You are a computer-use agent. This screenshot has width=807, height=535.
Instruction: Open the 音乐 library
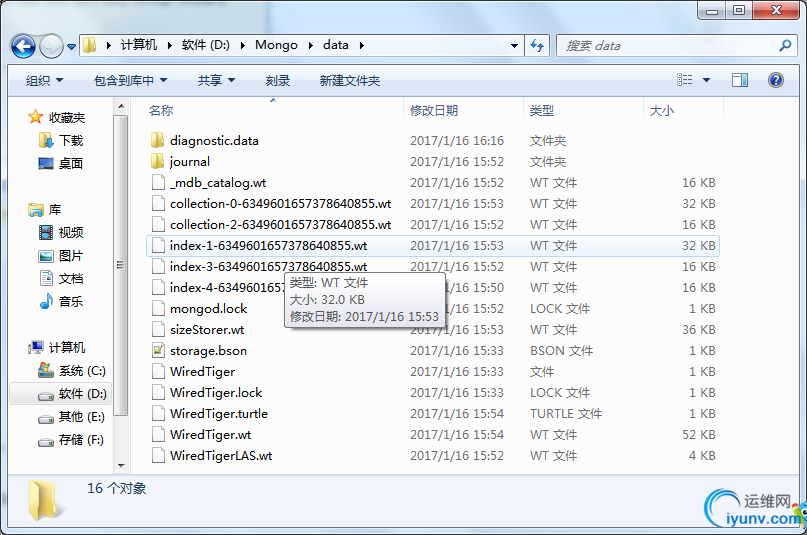(71, 301)
